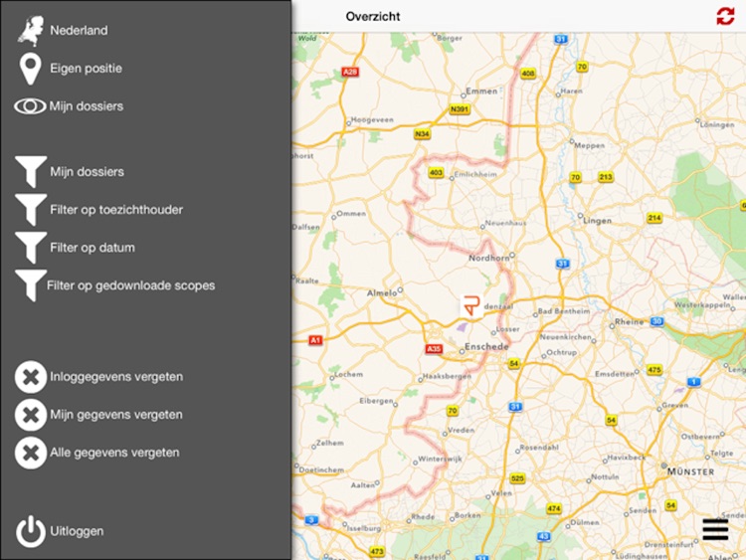This screenshot has width=746, height=560.
Task: Click the Bad Bentheim label
Action: coord(564,311)
